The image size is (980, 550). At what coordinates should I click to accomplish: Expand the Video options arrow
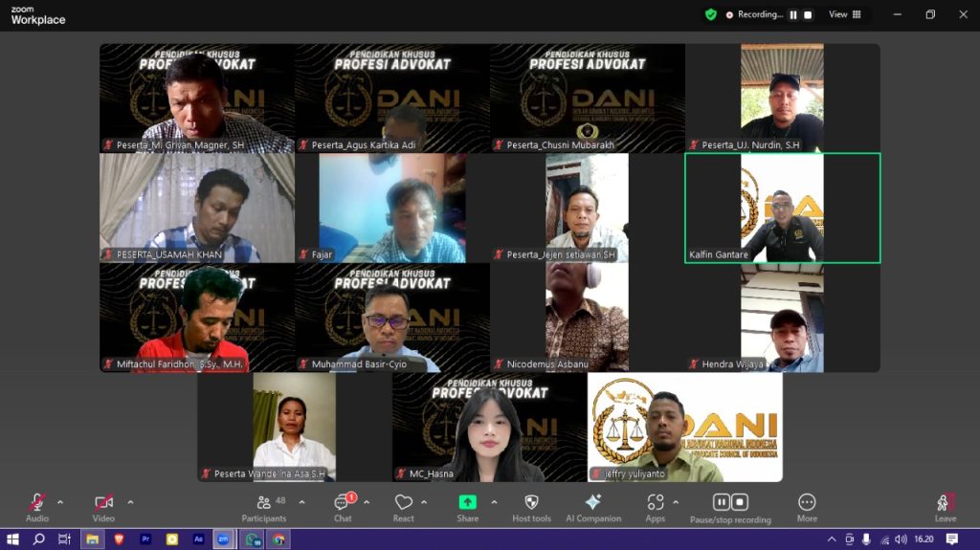pyautogui.click(x=130, y=502)
